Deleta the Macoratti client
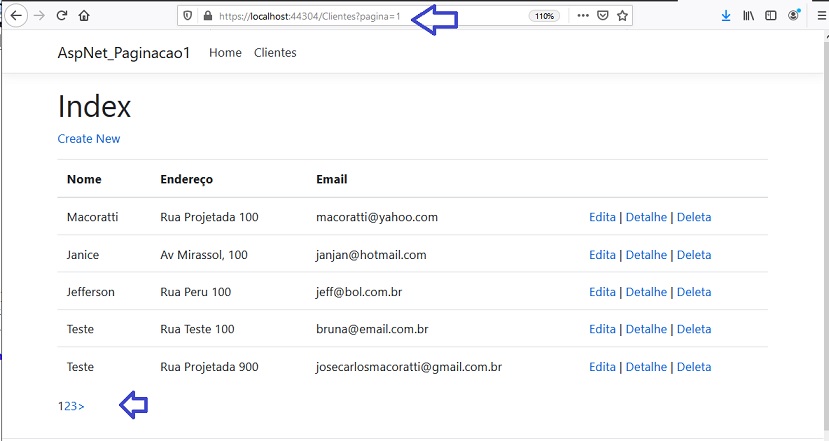 click(694, 217)
